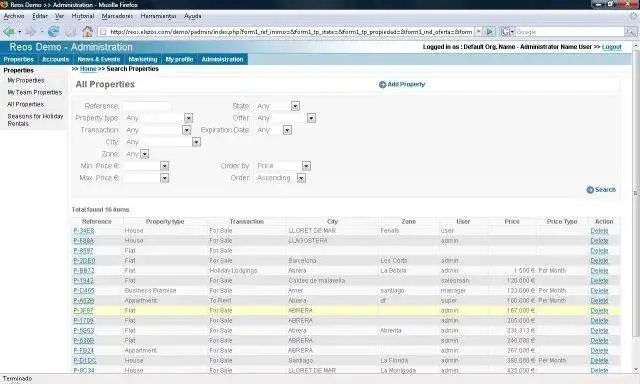Click the Caldes de malavella city cell

[317, 281]
